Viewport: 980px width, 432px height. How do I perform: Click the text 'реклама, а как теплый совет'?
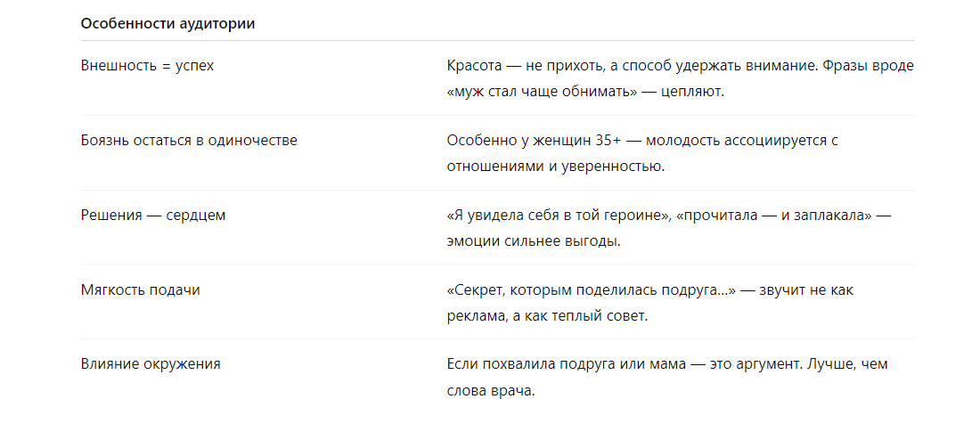click(x=545, y=316)
